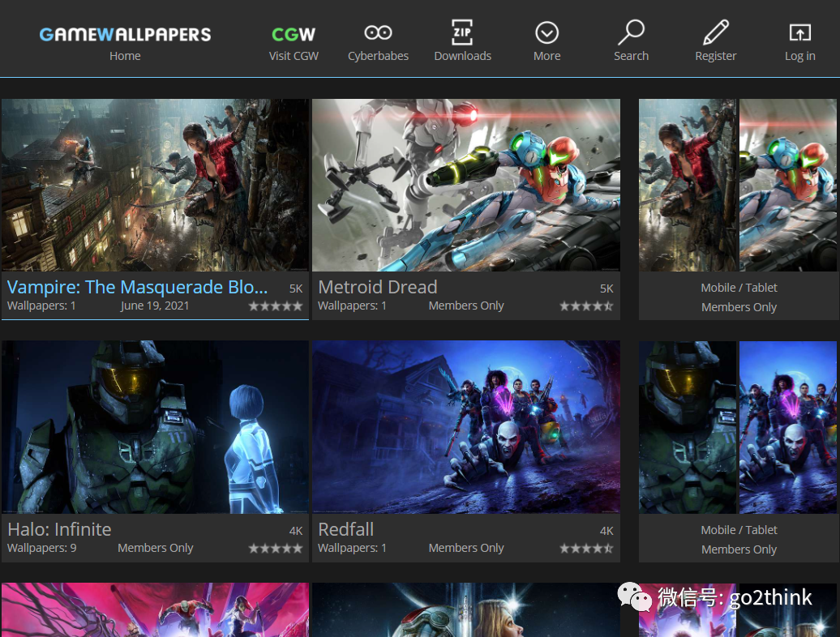Open the Redfall wallpaper thumbnail
The image size is (840, 637).
point(466,427)
